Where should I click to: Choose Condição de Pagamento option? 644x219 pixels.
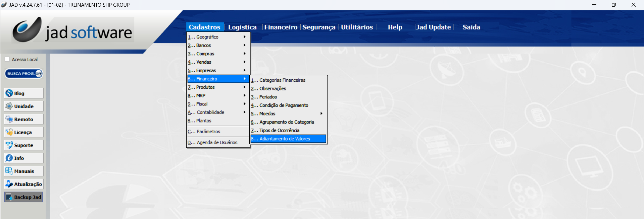point(284,105)
